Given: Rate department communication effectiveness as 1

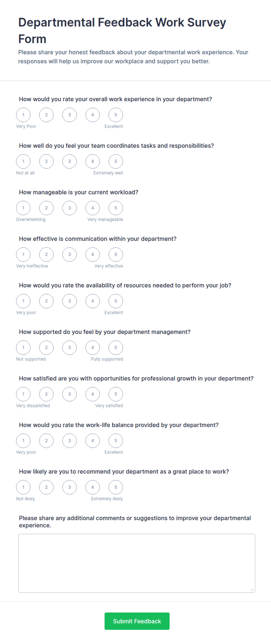Looking at the screenshot, I should coord(23,254).
